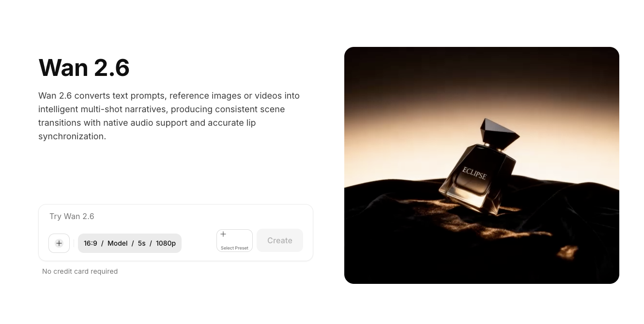The width and height of the screenshot is (644, 324).
Task: Click the Eclipse perfume preview video
Action: [x=482, y=165]
